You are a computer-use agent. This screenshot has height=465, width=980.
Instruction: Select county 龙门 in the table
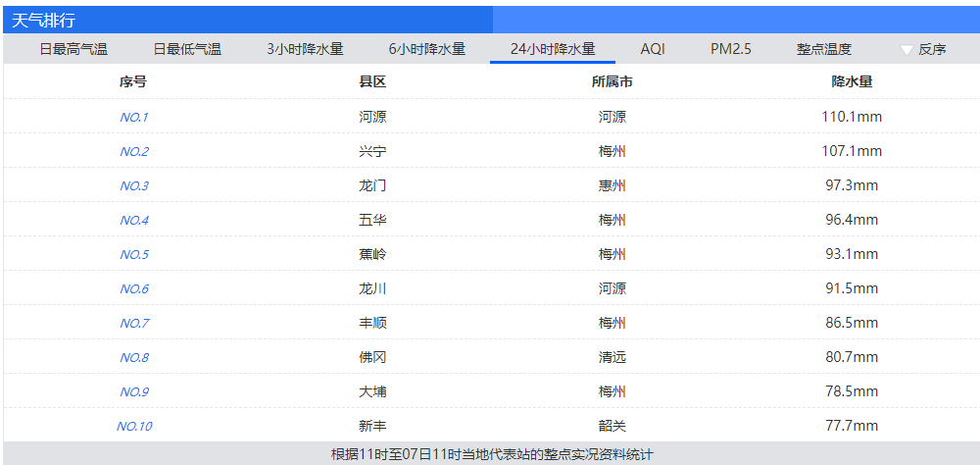372,185
